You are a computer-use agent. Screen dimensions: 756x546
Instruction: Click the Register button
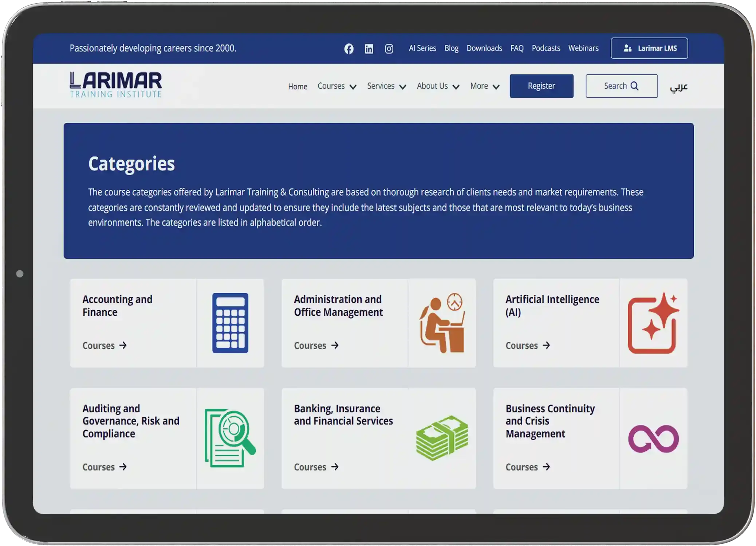(541, 86)
